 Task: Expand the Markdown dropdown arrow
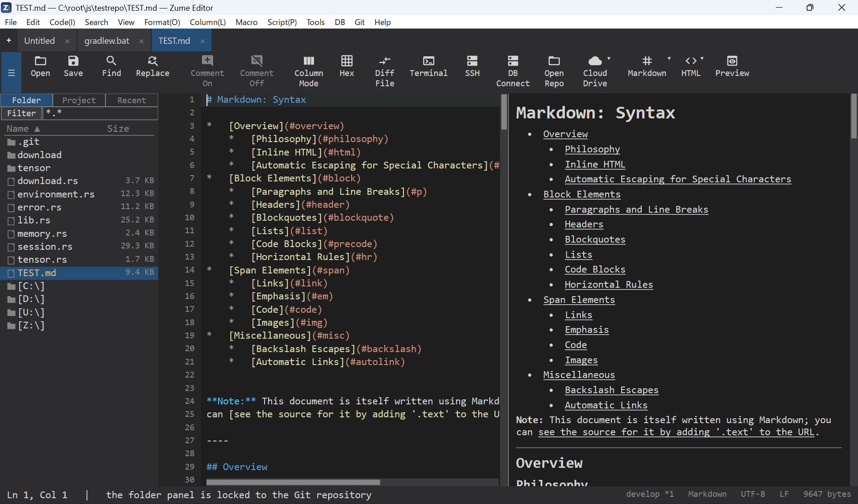(x=669, y=59)
